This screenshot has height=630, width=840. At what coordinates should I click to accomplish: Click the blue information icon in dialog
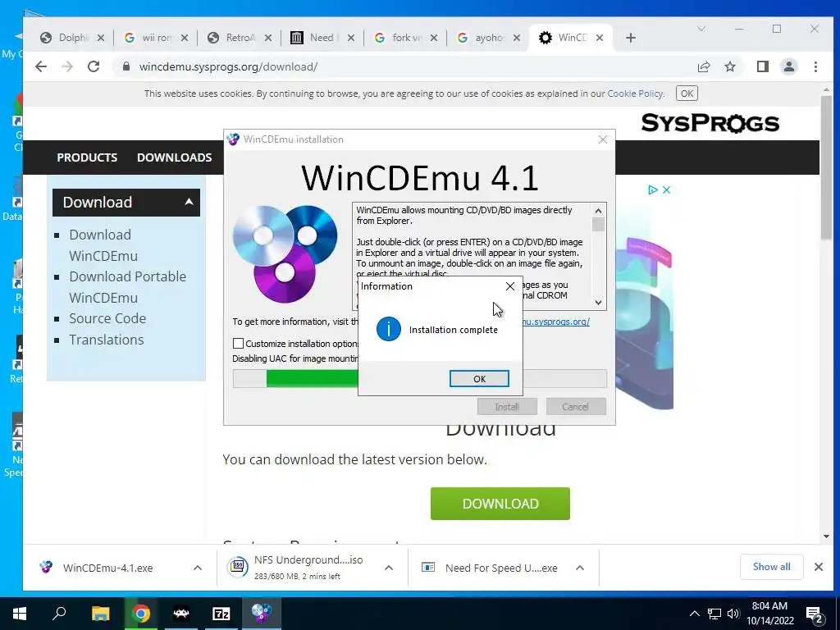(388, 329)
